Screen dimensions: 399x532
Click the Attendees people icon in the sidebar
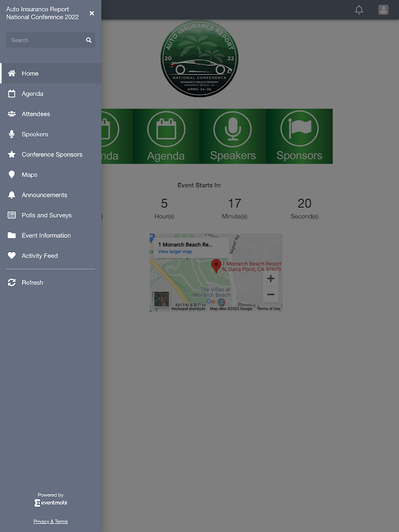[x=11, y=114]
